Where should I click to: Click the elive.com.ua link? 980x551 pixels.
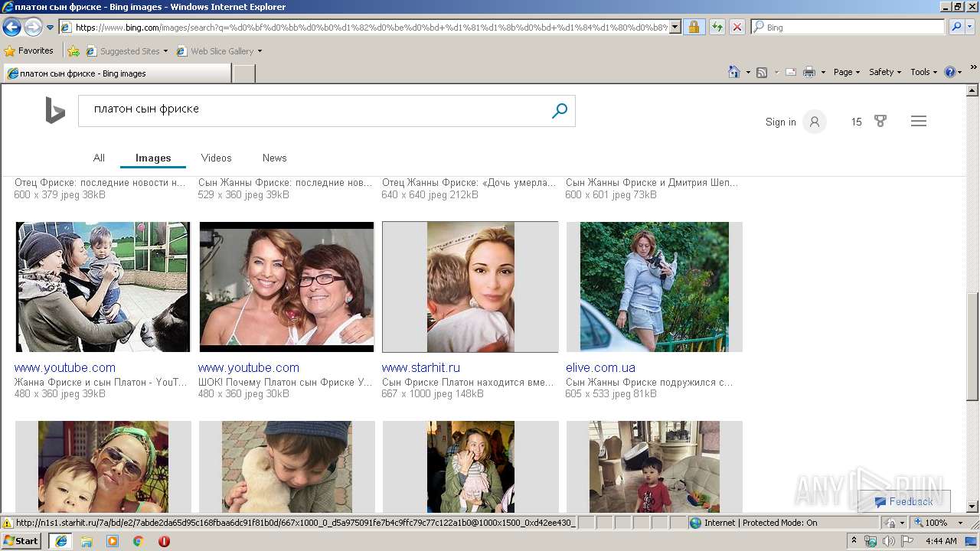600,367
